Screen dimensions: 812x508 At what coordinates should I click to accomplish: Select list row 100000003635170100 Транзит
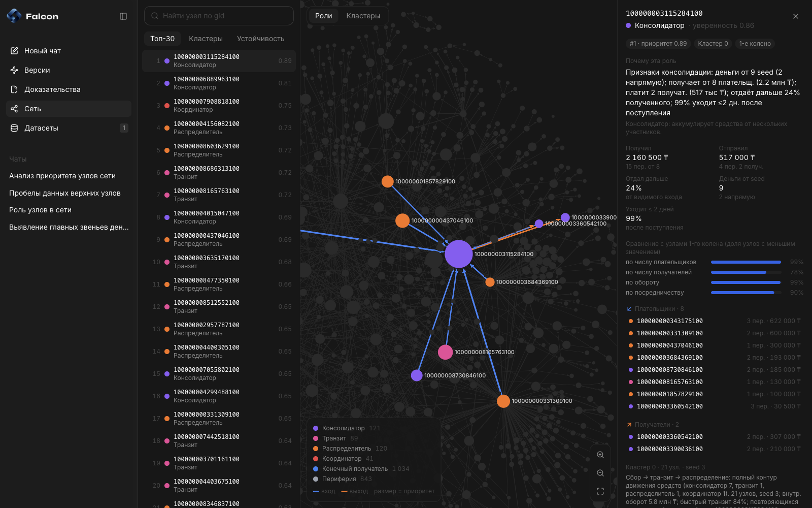click(219, 262)
